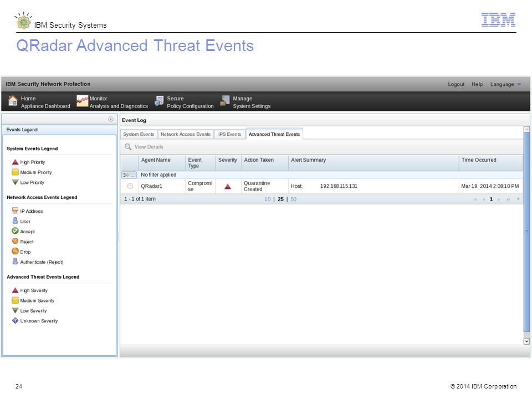Viewport: 532px width, 399px height.
Task: Click Low Priority green triangle legend icon
Action: pos(16,182)
